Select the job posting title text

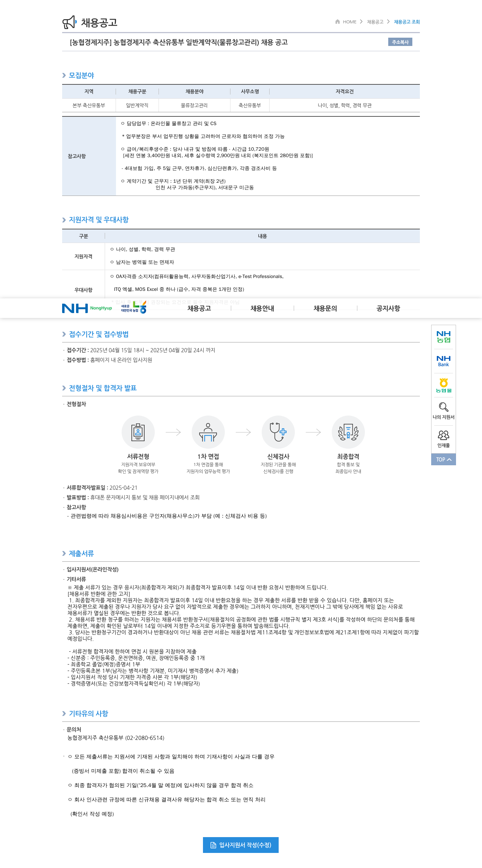coord(179,42)
